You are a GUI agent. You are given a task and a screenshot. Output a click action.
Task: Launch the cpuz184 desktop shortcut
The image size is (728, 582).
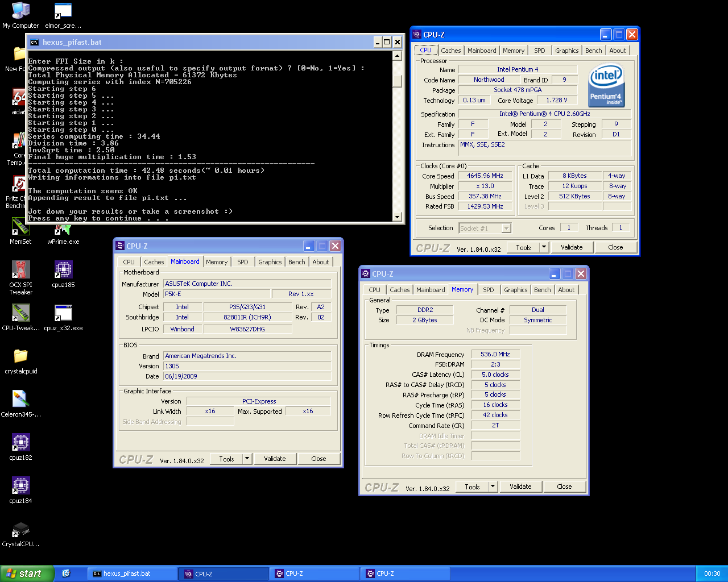coord(20,490)
